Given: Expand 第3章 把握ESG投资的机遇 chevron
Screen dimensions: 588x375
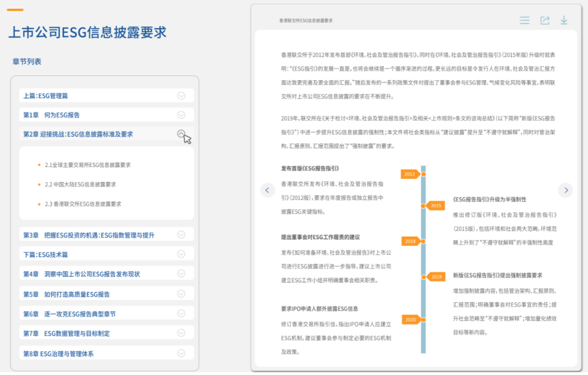Looking at the screenshot, I should coord(181,235).
